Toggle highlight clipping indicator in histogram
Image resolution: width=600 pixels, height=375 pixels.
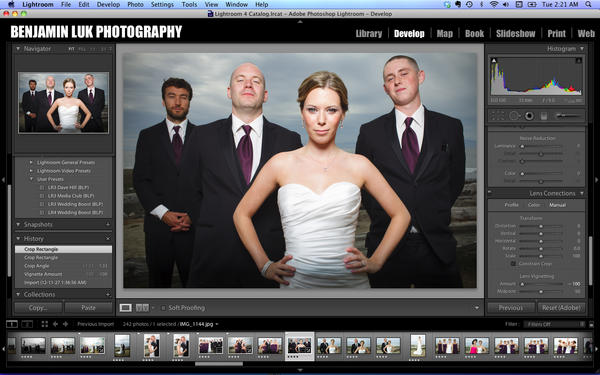coord(579,60)
